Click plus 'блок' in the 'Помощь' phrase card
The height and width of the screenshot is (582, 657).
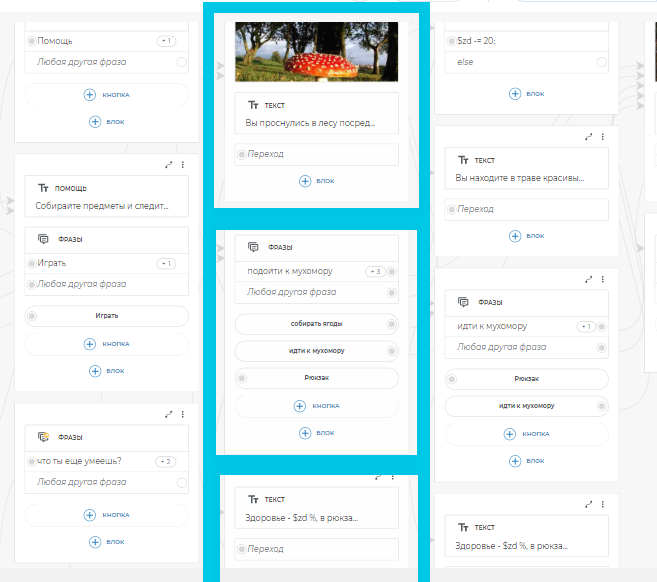point(95,122)
